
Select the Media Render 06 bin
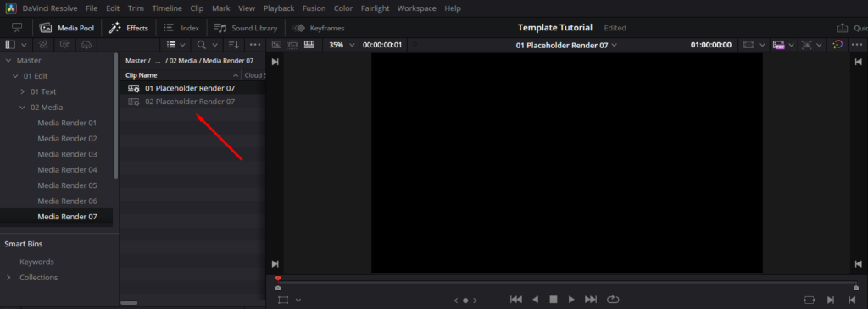point(67,201)
